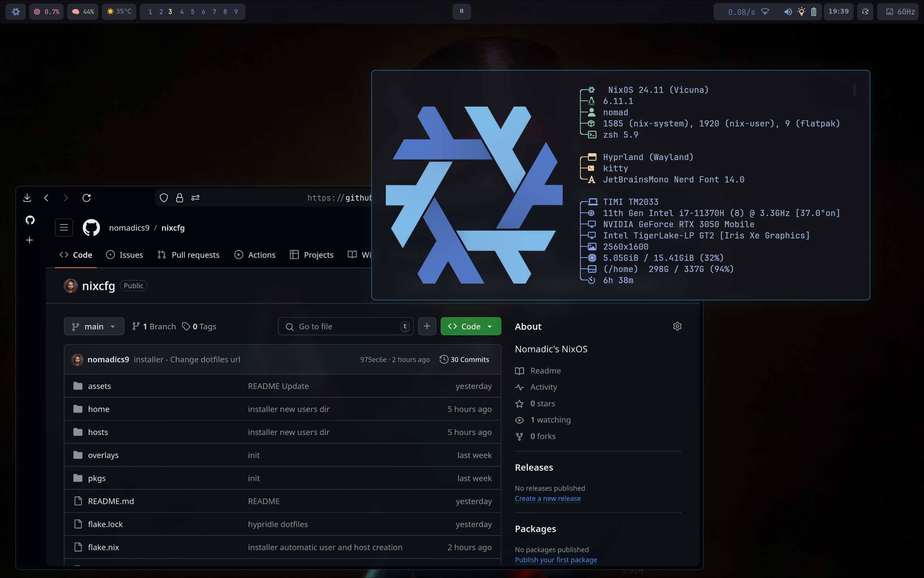Click the battery icon in top bar

(814, 12)
